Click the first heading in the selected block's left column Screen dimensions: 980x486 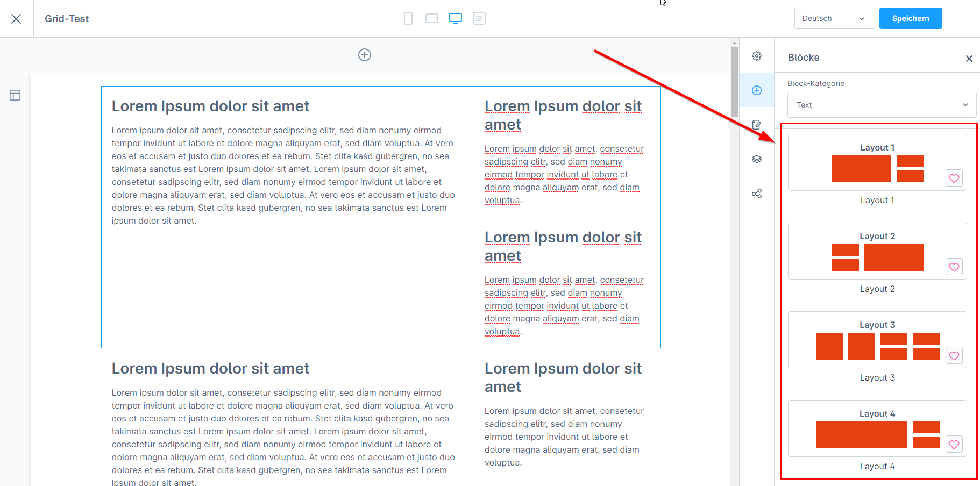[210, 106]
